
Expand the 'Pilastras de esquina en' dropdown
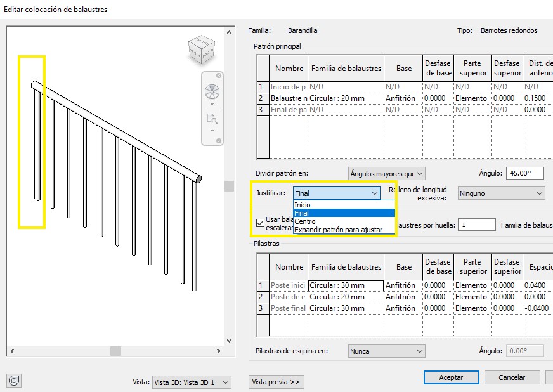[386, 351]
